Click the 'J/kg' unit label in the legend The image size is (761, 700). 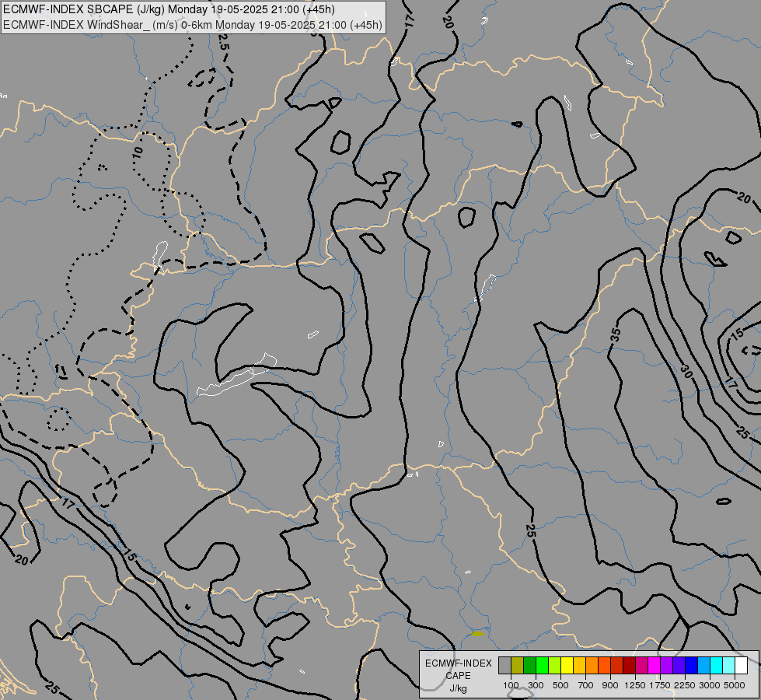click(458, 688)
